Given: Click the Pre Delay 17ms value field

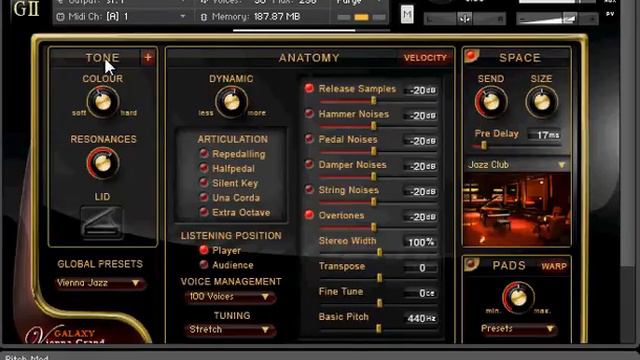Looking at the screenshot, I should click(x=544, y=135).
